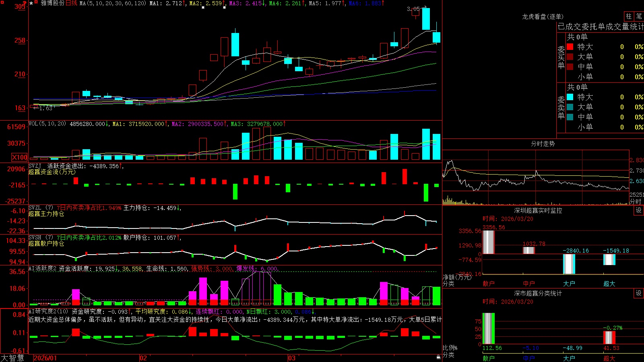Click the 2026/01 date marker on timeline
This screenshot has height=362, width=644.
(45, 358)
